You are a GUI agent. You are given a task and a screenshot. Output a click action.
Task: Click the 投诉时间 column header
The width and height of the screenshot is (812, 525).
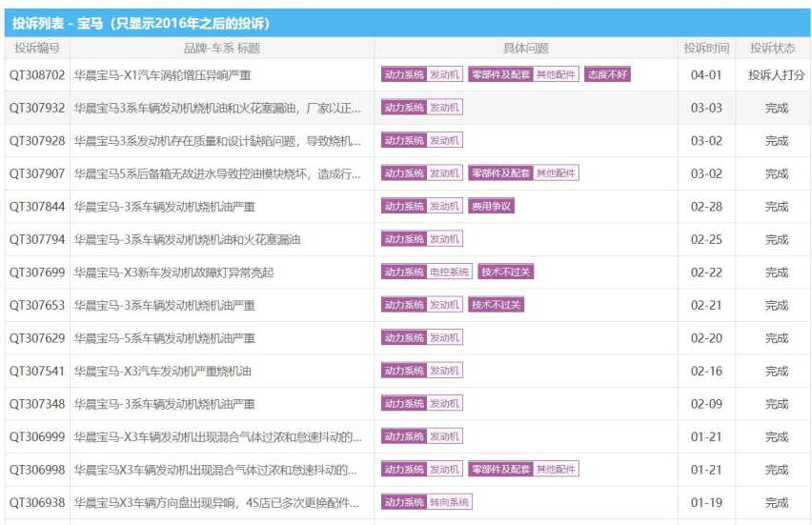706,49
